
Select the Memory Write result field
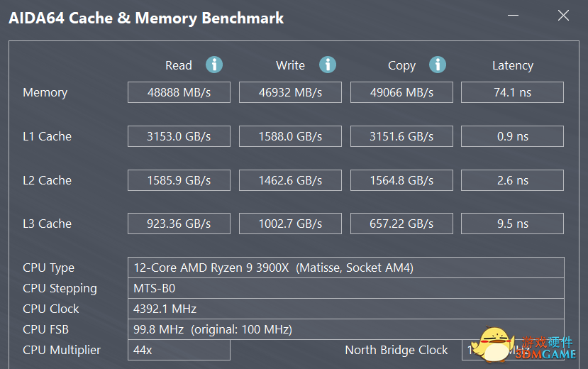tap(290, 92)
